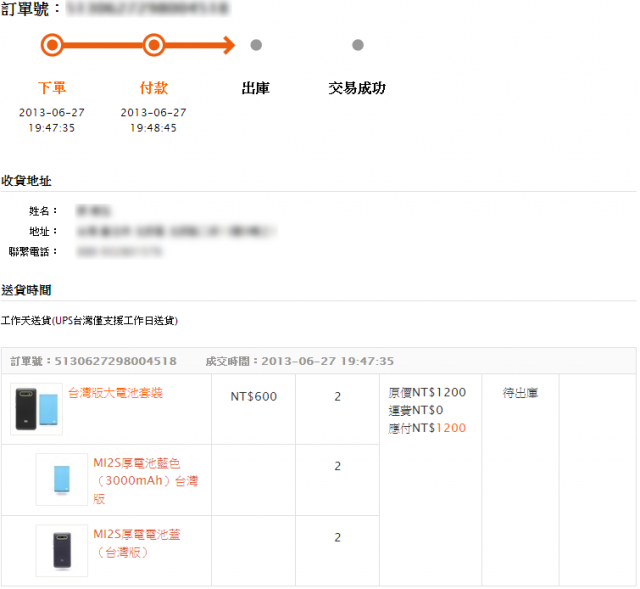Click the 應付NT$1200 payable amount
This screenshot has height=589, width=640.
coord(427,428)
